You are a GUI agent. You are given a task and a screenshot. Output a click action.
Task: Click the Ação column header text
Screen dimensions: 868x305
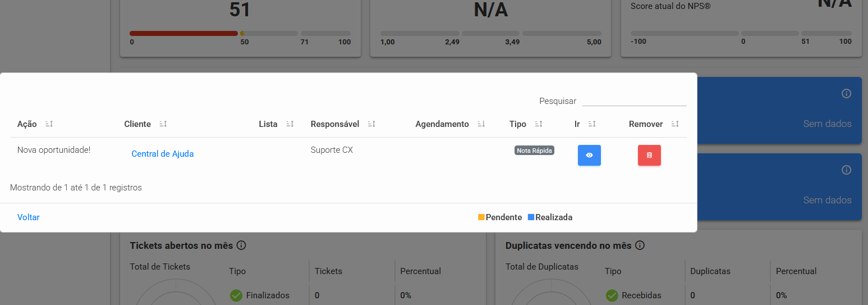pos(27,124)
